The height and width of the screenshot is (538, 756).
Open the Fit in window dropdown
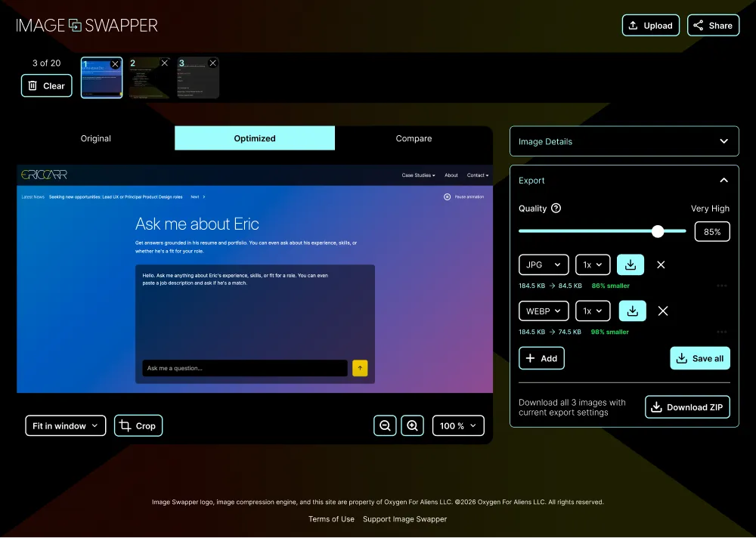pos(66,425)
